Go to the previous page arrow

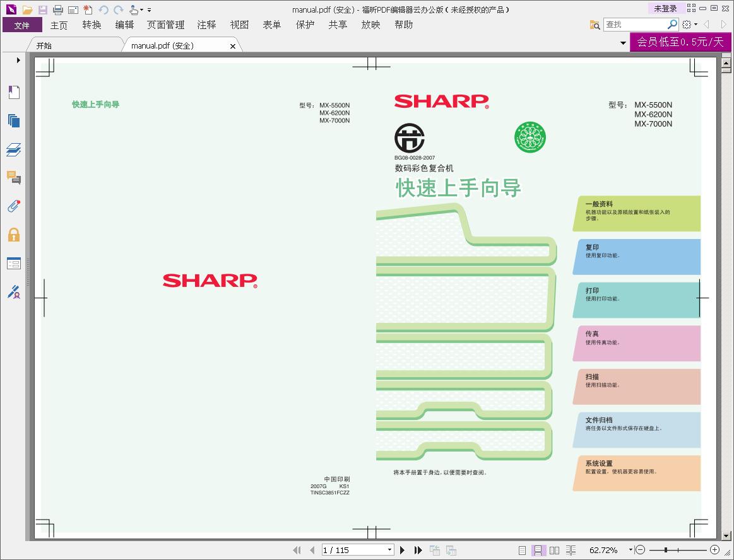pos(312,550)
